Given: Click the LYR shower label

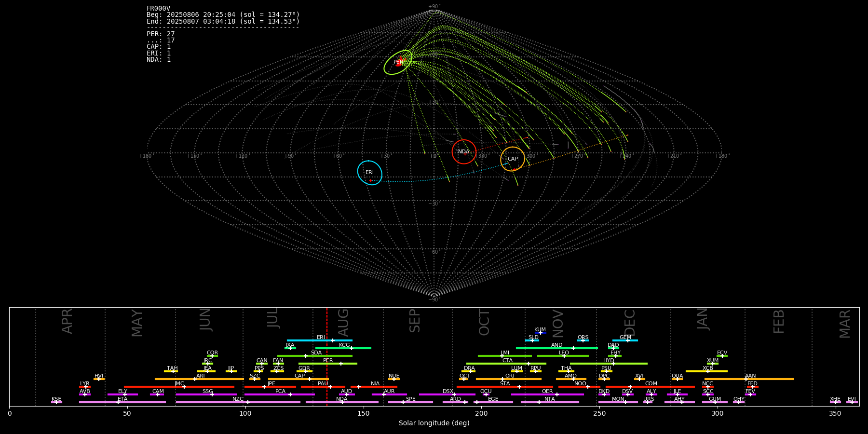Looking at the screenshot, I should click(x=85, y=384).
